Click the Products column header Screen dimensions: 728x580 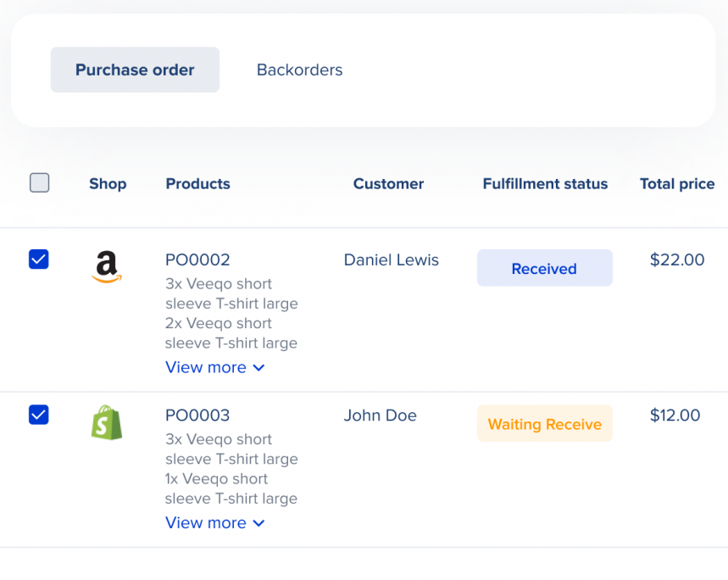197,183
